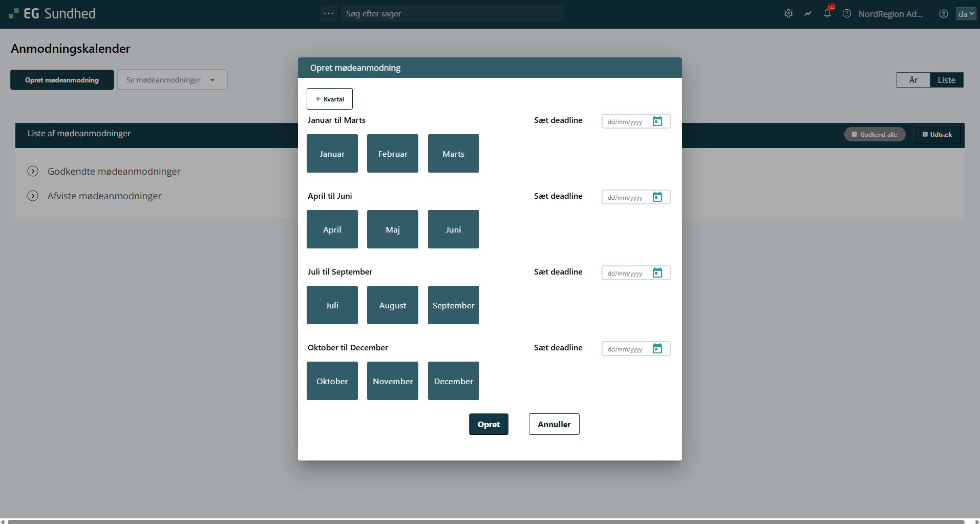980x524 pixels.
Task: Toggle the Januar month tile
Action: [x=332, y=154]
